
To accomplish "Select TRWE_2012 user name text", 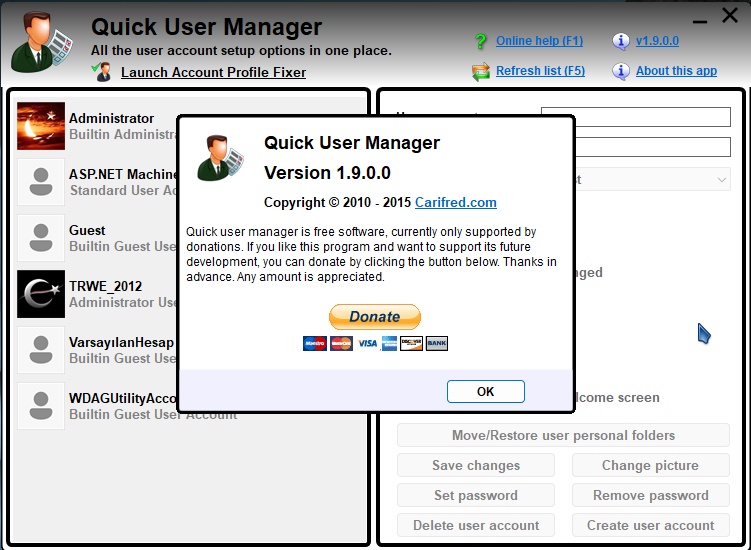I will click(x=105, y=286).
